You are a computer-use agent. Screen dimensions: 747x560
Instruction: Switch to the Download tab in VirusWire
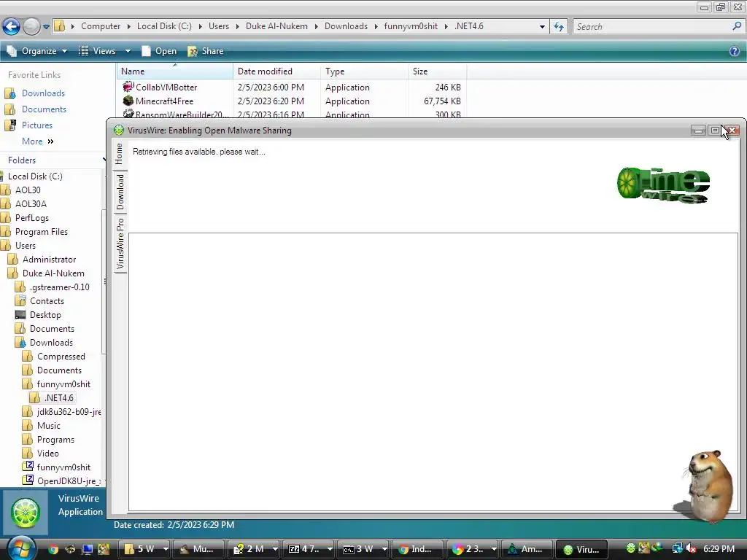[120, 192]
